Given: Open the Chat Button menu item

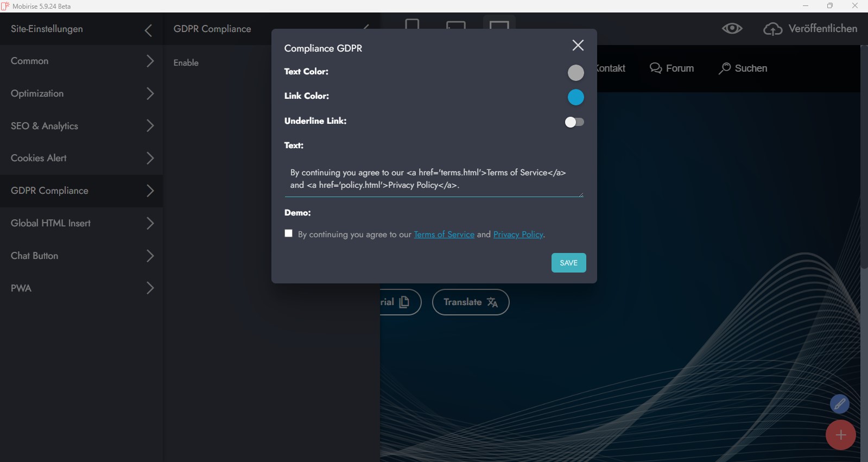Looking at the screenshot, I should coord(35,256).
